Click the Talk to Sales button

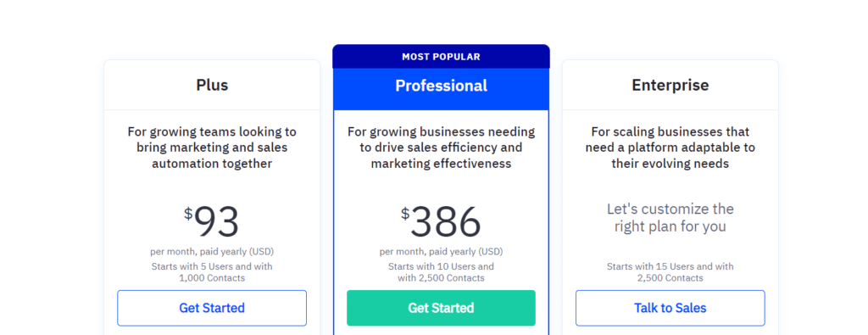click(x=670, y=308)
